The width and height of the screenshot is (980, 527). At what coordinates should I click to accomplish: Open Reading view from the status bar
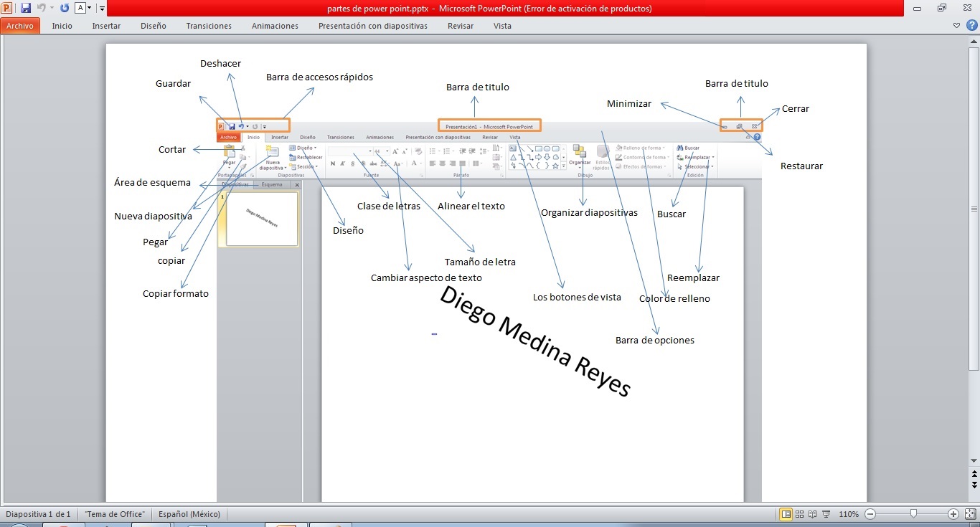(x=811, y=514)
